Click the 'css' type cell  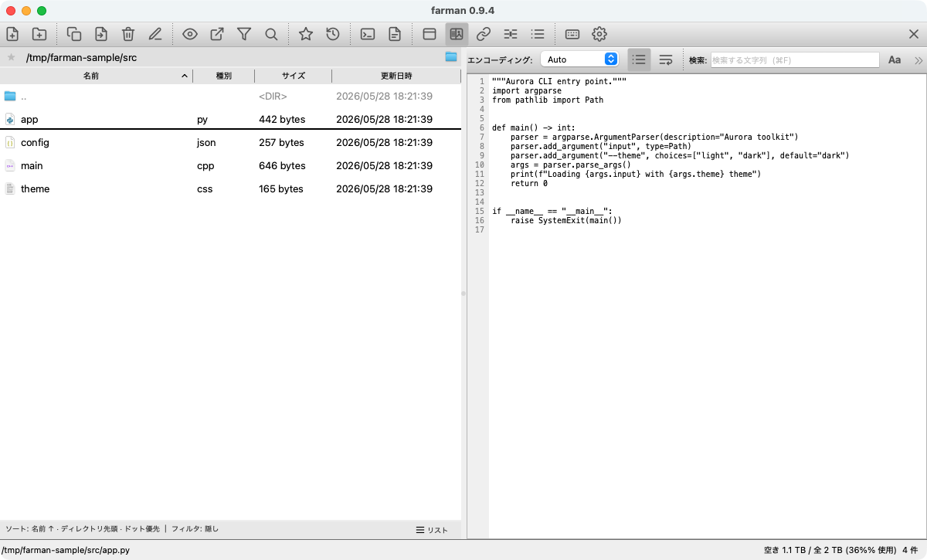coord(205,188)
